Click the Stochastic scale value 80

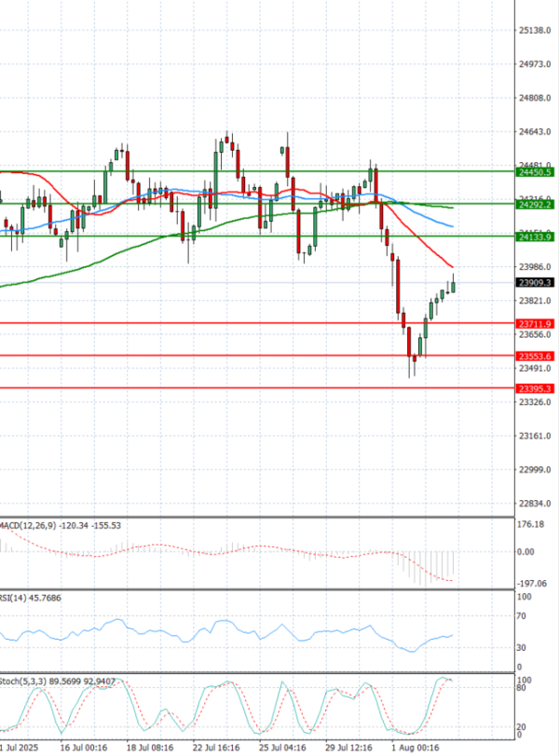point(521,687)
